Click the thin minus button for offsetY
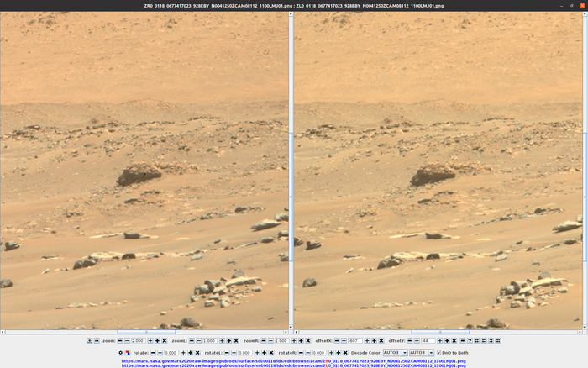The width and height of the screenshot is (588, 368). pos(417,340)
